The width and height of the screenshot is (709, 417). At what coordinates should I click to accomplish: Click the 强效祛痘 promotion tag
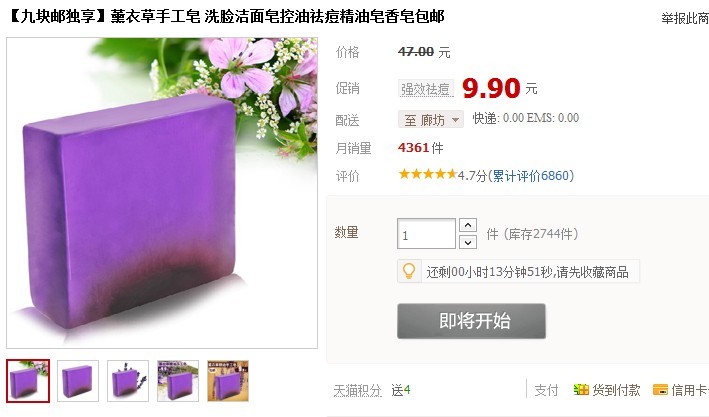pos(425,89)
